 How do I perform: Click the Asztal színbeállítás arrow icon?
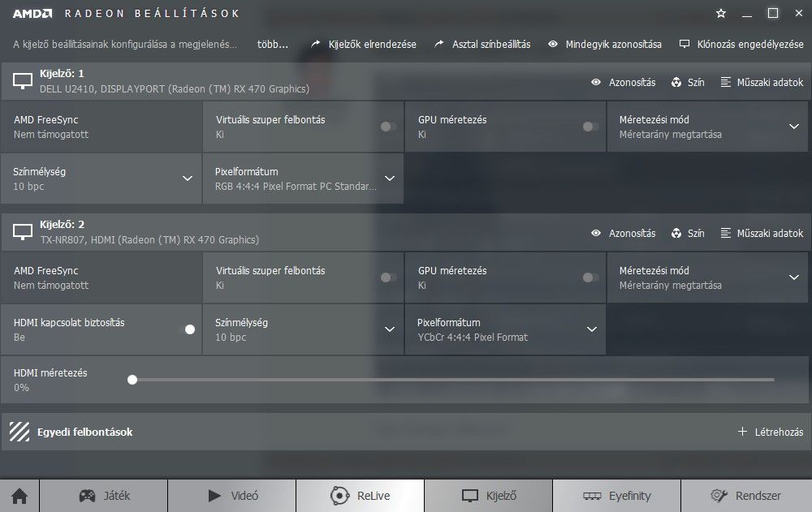[439, 44]
